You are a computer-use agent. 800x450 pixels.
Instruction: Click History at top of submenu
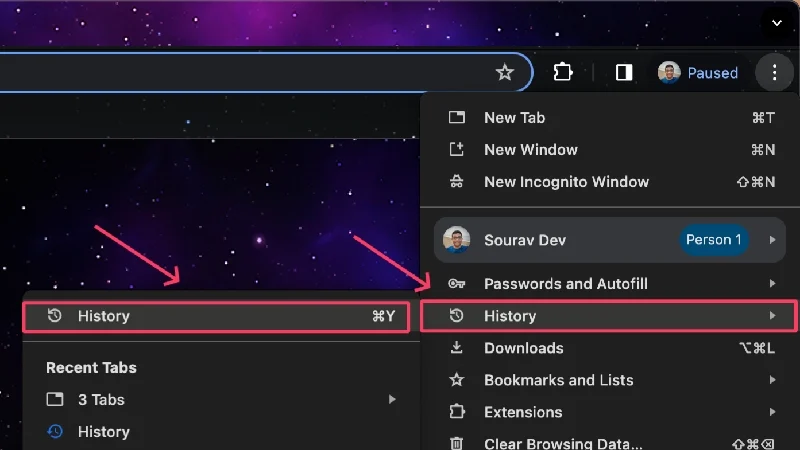103,316
